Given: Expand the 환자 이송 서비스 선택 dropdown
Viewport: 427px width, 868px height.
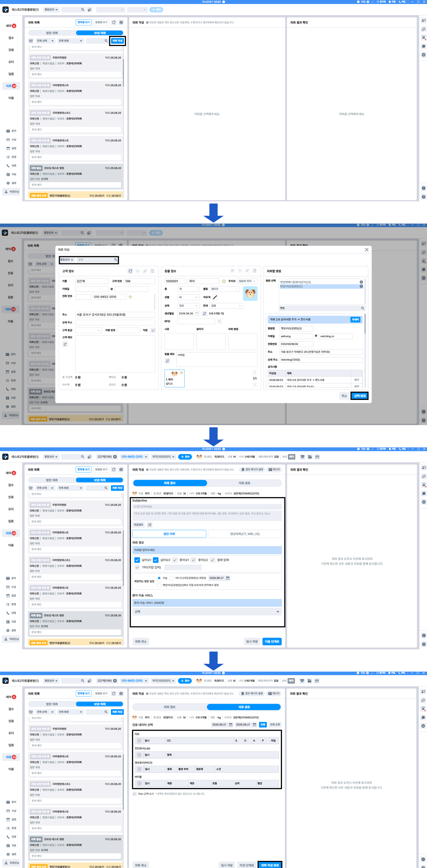Looking at the screenshot, I should click(207, 611).
